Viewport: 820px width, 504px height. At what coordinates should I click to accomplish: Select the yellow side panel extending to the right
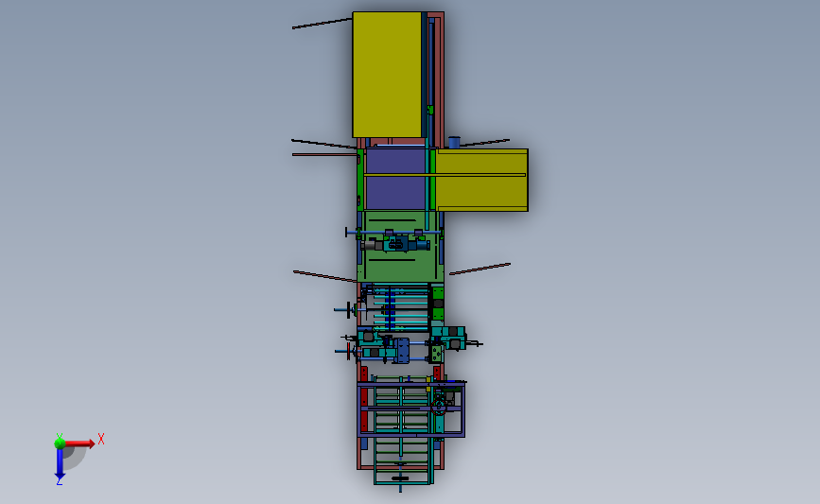[481, 180]
